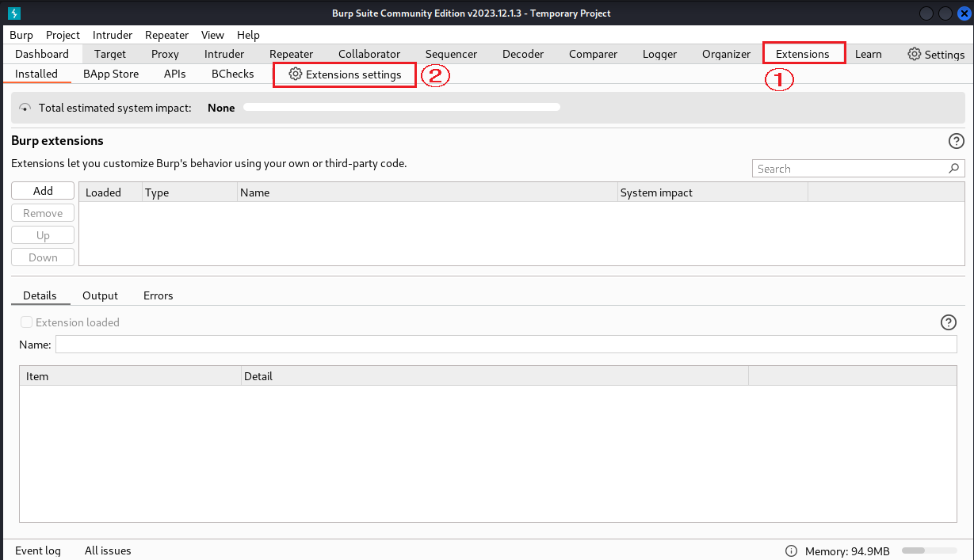Open the Project menu
This screenshot has height=560, width=974.
tap(63, 35)
